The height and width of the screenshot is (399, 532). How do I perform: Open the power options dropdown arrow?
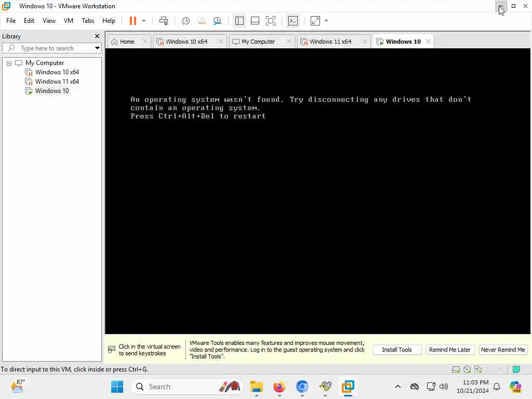pyautogui.click(x=144, y=21)
